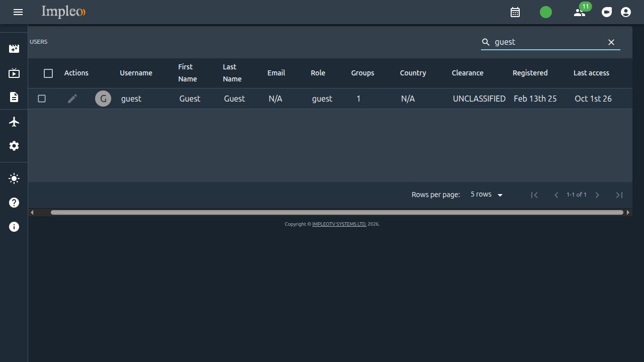Click the search magnifier icon
644x362 pixels.
click(x=486, y=42)
